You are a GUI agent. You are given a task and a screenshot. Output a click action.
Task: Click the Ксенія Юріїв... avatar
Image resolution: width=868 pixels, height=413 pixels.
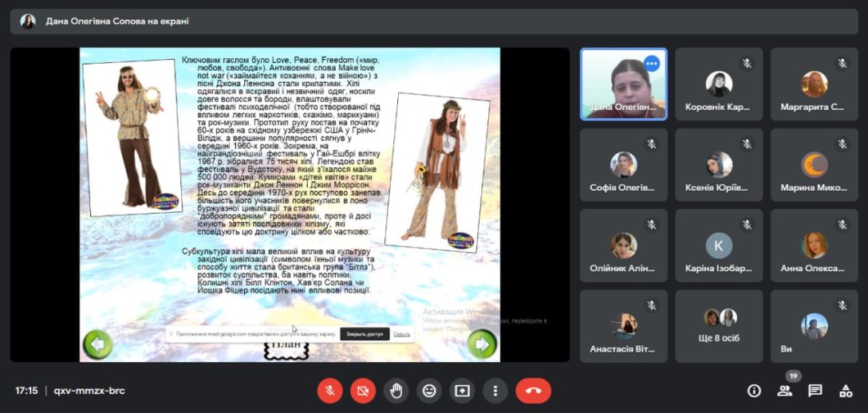pyautogui.click(x=719, y=165)
